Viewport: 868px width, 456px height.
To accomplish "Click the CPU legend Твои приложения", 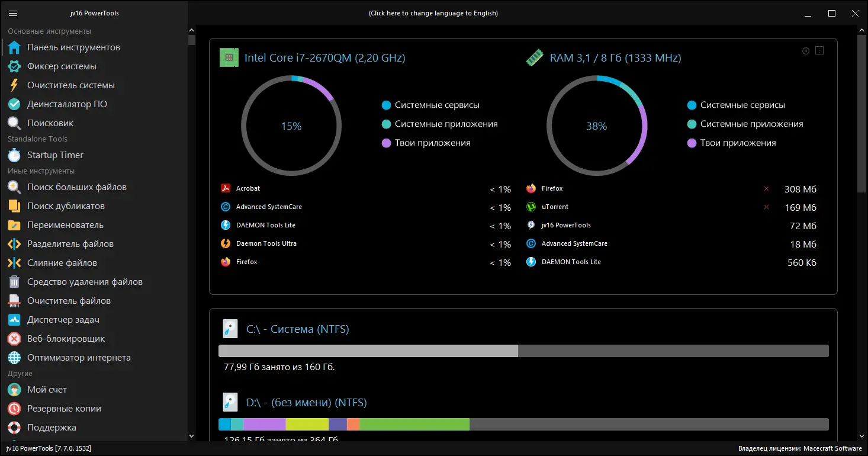I will pos(433,143).
